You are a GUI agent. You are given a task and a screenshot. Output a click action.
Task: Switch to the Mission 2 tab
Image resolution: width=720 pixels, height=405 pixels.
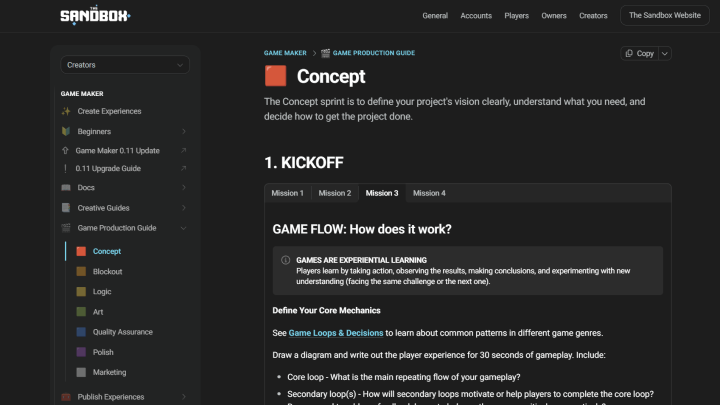[x=335, y=193]
